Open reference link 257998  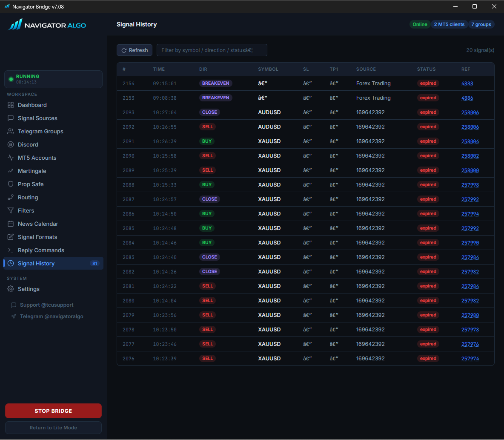(x=470, y=184)
